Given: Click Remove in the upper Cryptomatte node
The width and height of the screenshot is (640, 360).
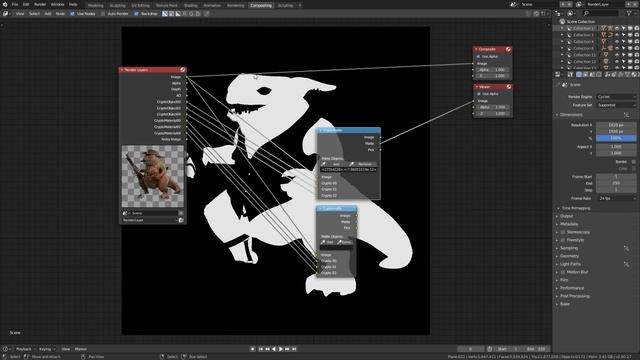Looking at the screenshot, I should [362, 164].
